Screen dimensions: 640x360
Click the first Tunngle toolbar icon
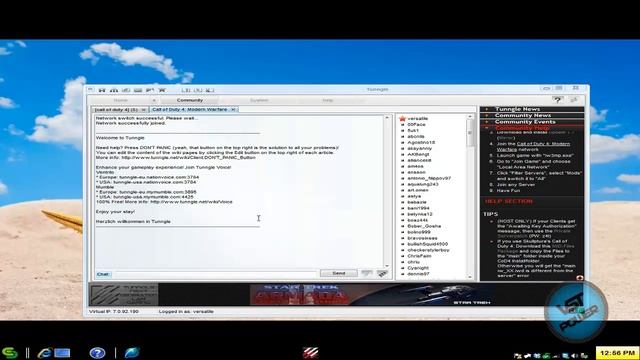point(102,90)
